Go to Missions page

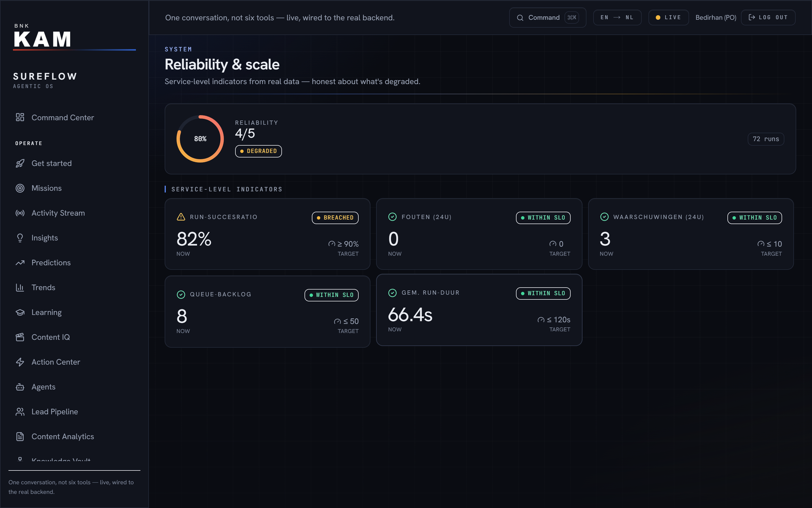coord(74,188)
